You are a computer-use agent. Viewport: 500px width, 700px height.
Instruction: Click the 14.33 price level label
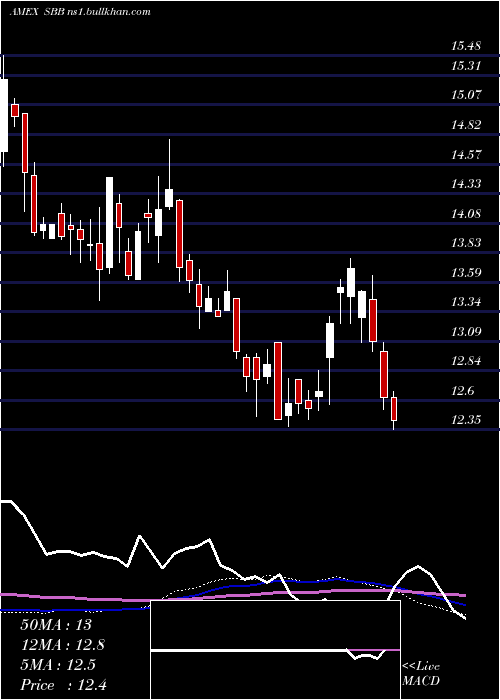[466, 183]
